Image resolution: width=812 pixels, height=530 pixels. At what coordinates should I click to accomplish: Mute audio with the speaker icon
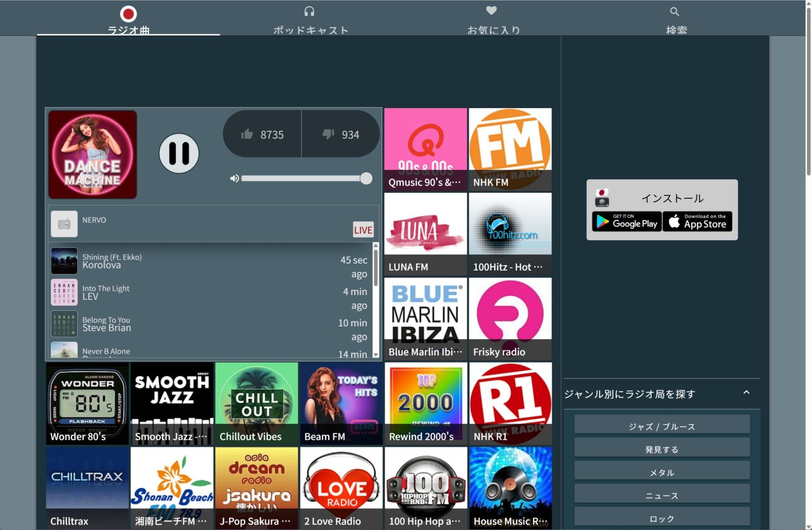click(234, 179)
